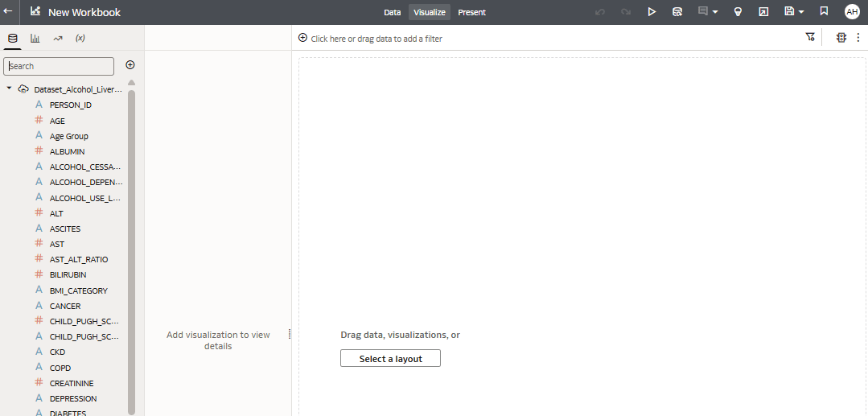Select the PERSON_ID column
This screenshot has height=416, width=868.
pyautogui.click(x=70, y=105)
